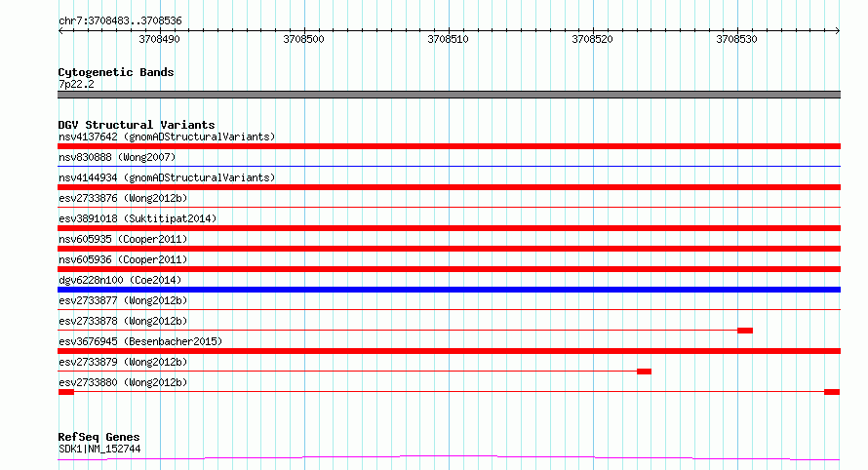The image size is (868, 470).
Task: Open the esv2733880 (Wong2012b) label
Action: pos(123,382)
